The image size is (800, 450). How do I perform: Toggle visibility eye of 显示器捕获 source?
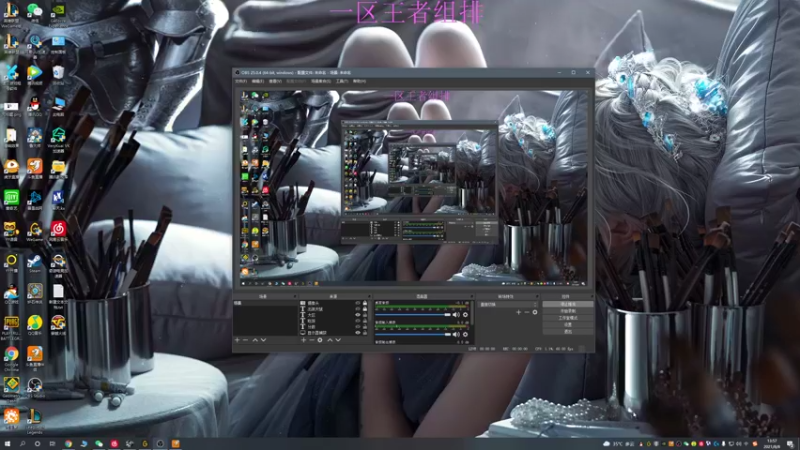[358, 333]
